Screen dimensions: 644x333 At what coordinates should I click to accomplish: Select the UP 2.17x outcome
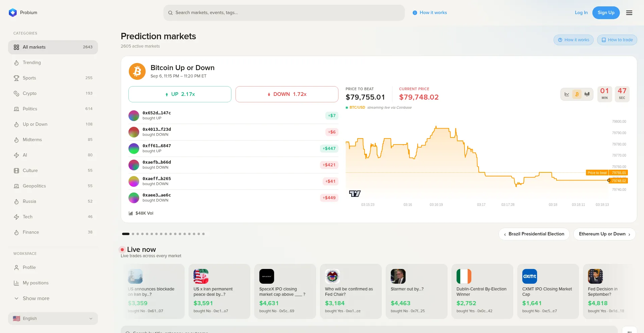pos(180,94)
